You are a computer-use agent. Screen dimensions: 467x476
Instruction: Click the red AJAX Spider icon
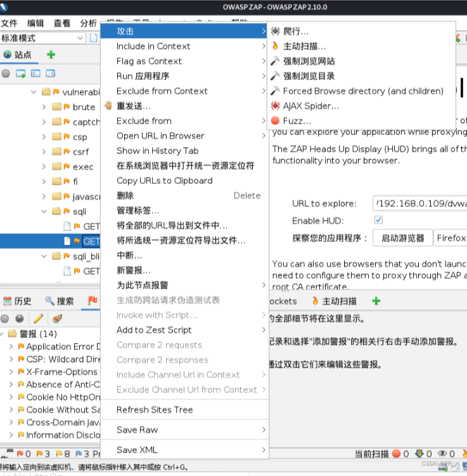(x=275, y=106)
